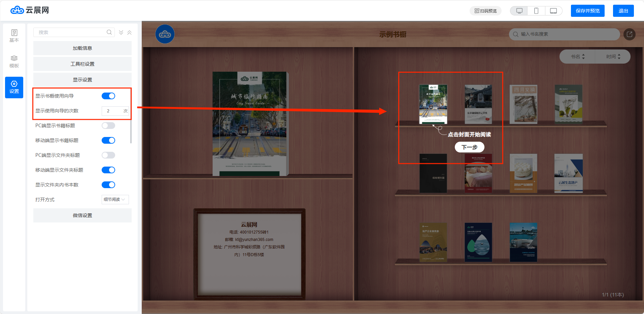Screen dimensions: 644x314
Task: Open the 模板 sidebar tab
Action: tap(14, 61)
